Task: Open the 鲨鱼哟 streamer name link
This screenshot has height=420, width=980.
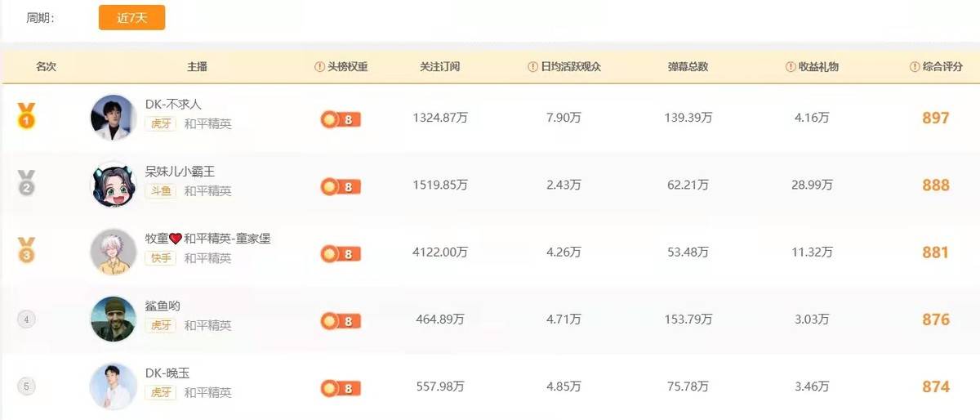Action: [x=163, y=306]
